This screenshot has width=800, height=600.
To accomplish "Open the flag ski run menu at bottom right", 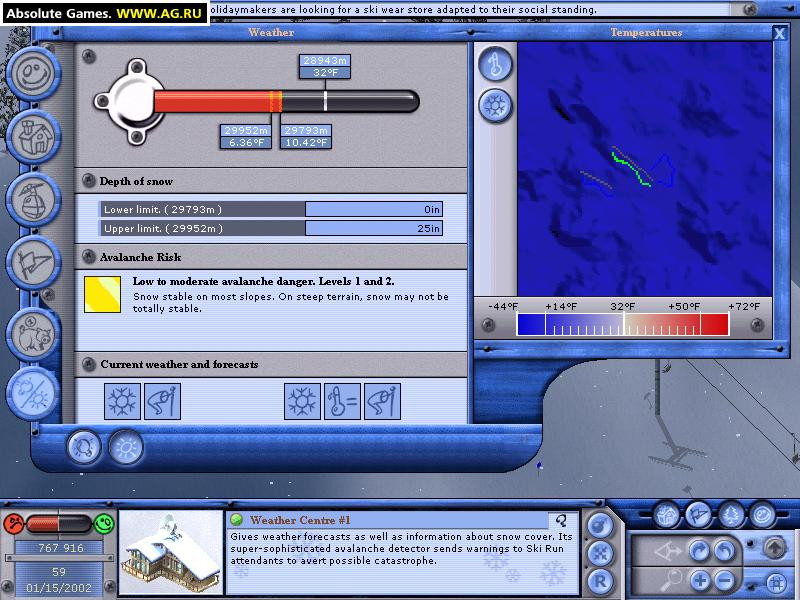I will pyautogui.click(x=699, y=515).
